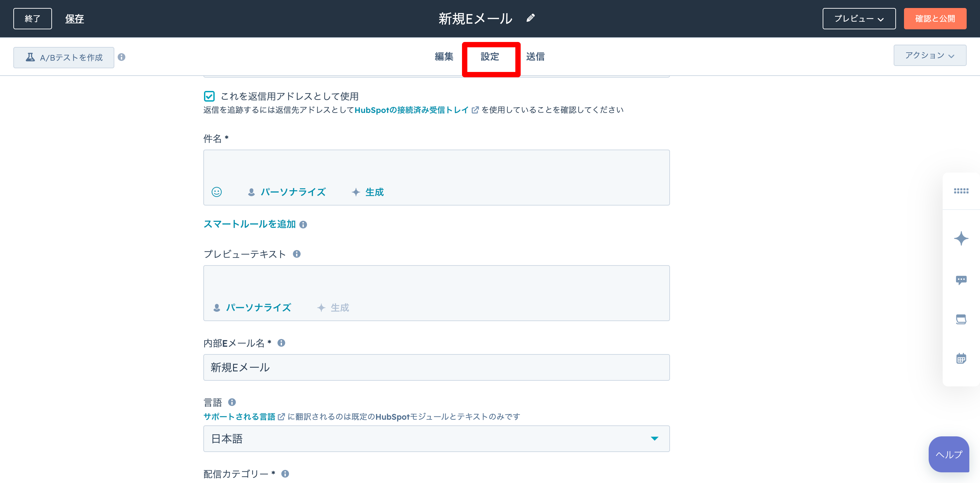Screen dimensions: 980x483
Task: Focus the 内部Eメール名 input field
Action: pos(436,367)
